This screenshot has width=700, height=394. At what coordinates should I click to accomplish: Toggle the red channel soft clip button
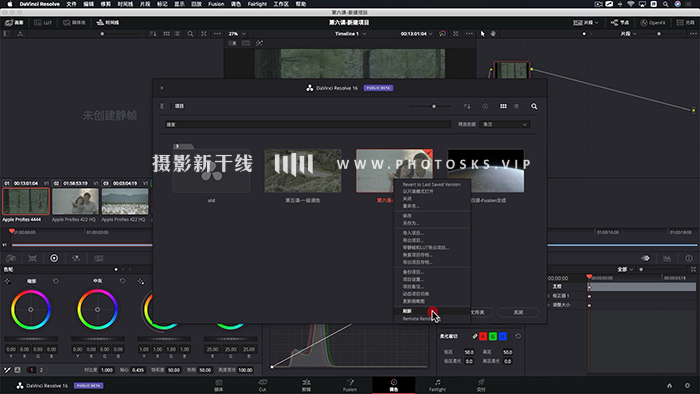[x=483, y=336]
